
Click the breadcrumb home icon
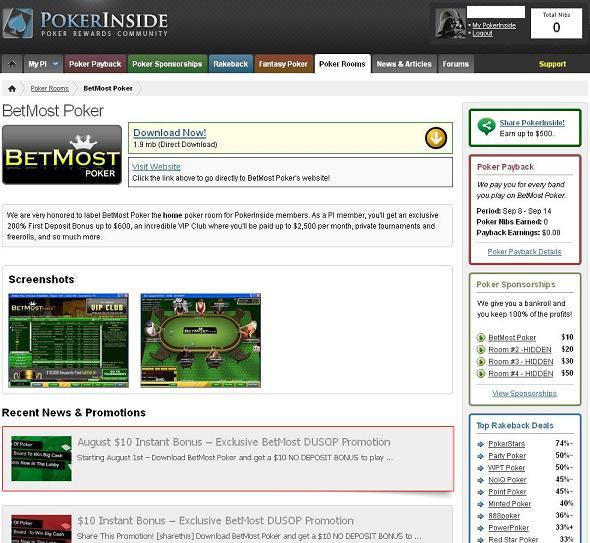pos(12,88)
